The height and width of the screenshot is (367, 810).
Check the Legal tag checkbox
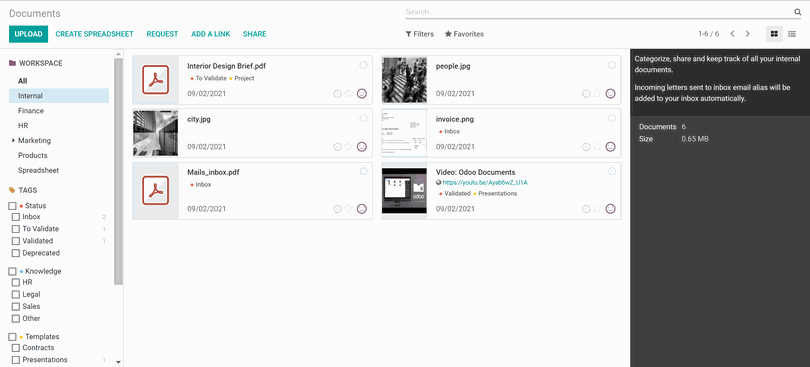tap(16, 295)
